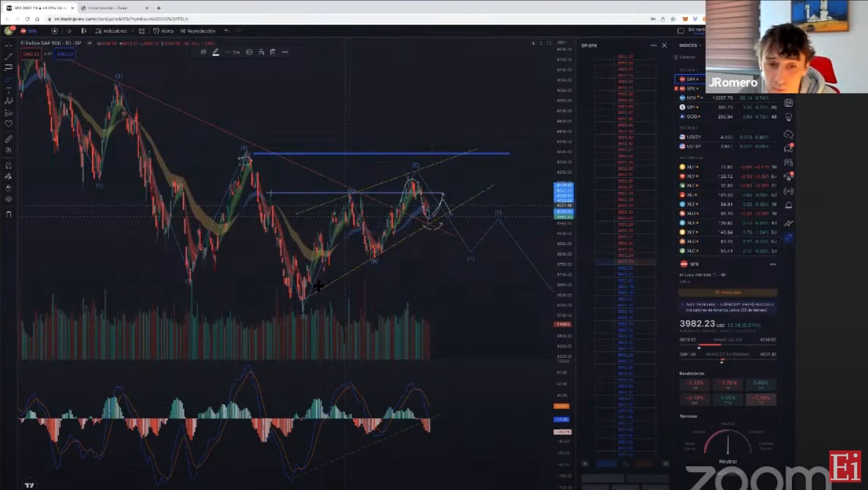Viewport: 868px width, 490px height.
Task: Select QQQ in the watchlist
Action: [727, 117]
